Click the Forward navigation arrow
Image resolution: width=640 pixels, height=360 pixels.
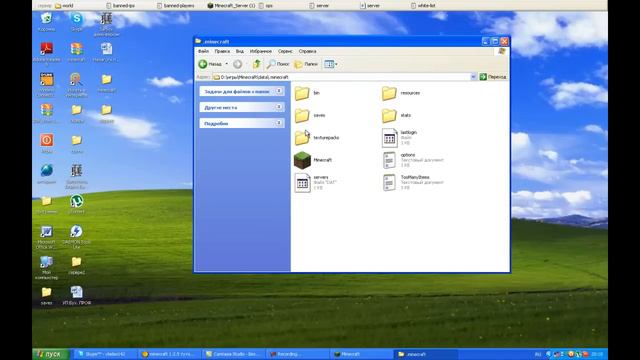pyautogui.click(x=238, y=64)
